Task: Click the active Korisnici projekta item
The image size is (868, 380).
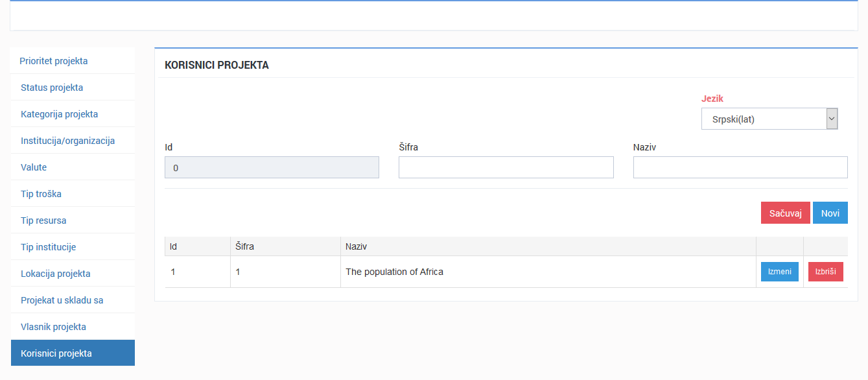Action: [56, 353]
